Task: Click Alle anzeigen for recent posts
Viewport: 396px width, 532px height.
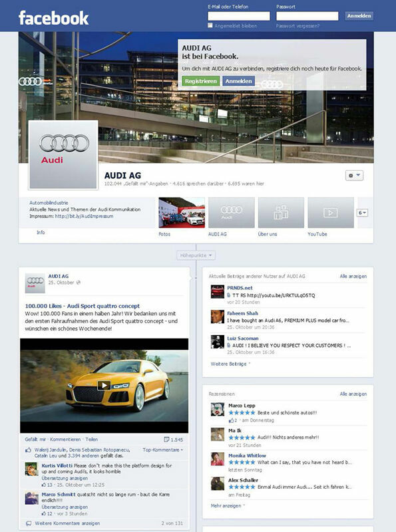Action: point(353,276)
